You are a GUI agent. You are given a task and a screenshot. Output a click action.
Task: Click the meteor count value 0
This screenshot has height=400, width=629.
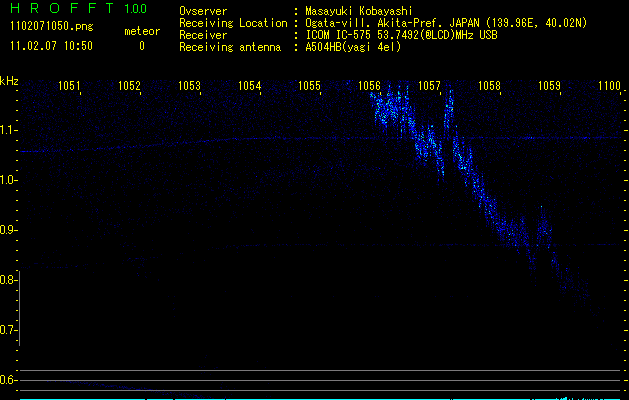click(x=142, y=46)
